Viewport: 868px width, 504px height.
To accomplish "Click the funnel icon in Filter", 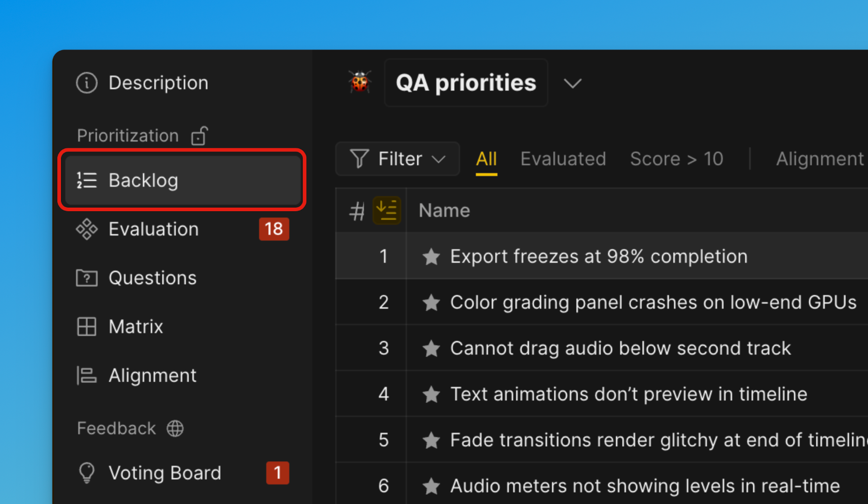I will point(359,159).
